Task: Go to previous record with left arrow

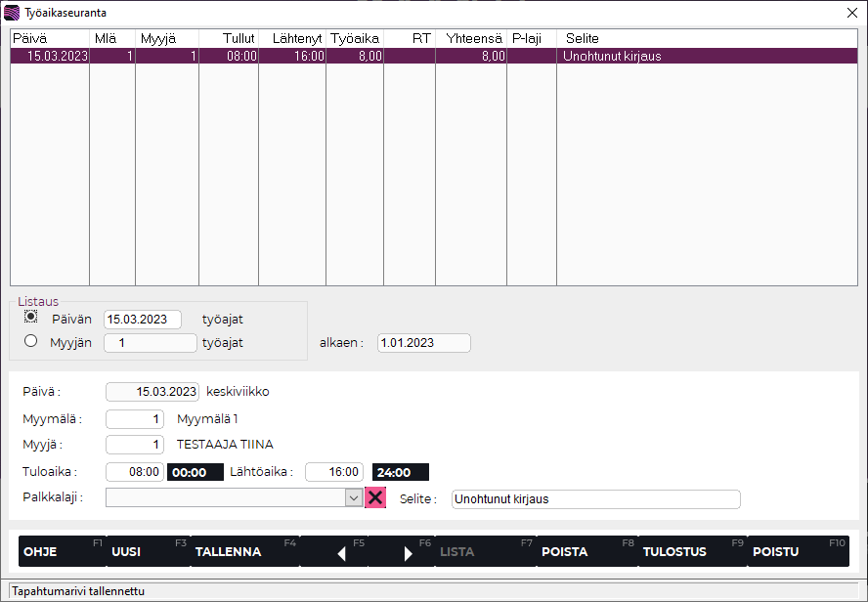Action: [x=341, y=552]
